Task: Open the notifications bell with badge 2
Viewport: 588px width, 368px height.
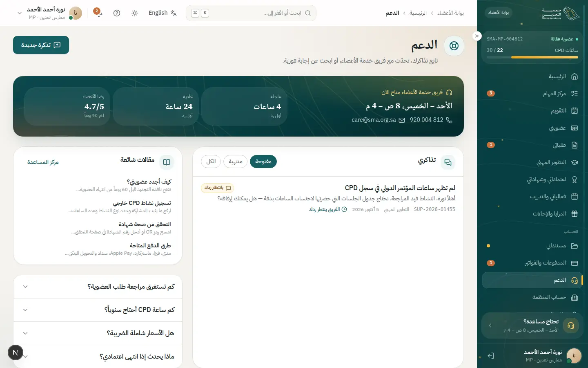Action: click(x=98, y=13)
